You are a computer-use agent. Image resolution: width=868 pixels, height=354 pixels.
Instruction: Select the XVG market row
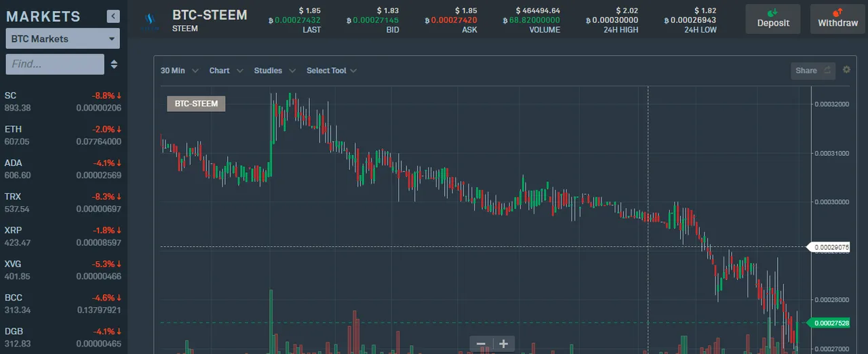point(63,270)
